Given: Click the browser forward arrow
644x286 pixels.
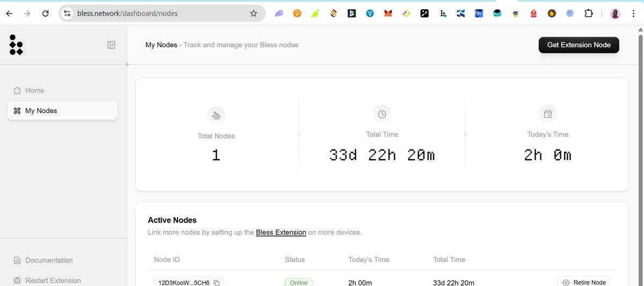Looking at the screenshot, I should 27,13.
